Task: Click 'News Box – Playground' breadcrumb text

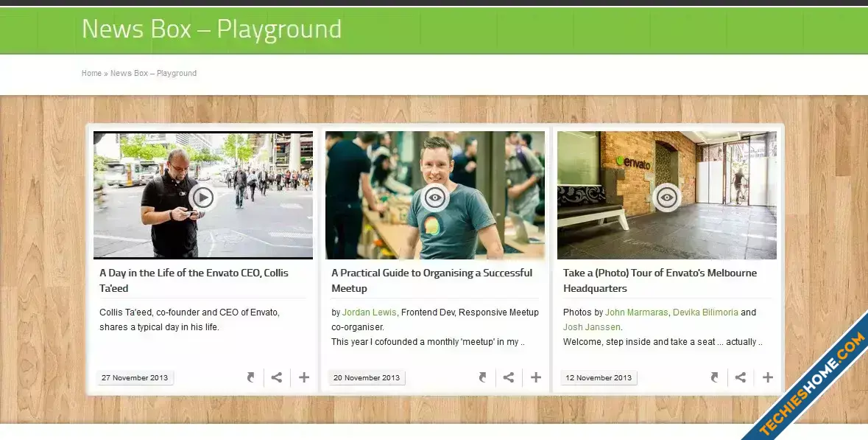Action: pyautogui.click(x=153, y=73)
